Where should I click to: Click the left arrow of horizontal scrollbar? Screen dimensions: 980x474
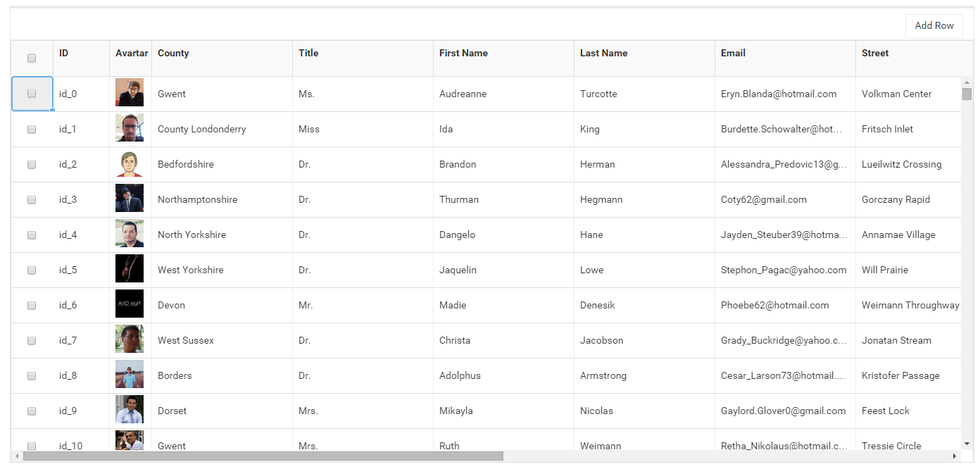click(x=17, y=456)
